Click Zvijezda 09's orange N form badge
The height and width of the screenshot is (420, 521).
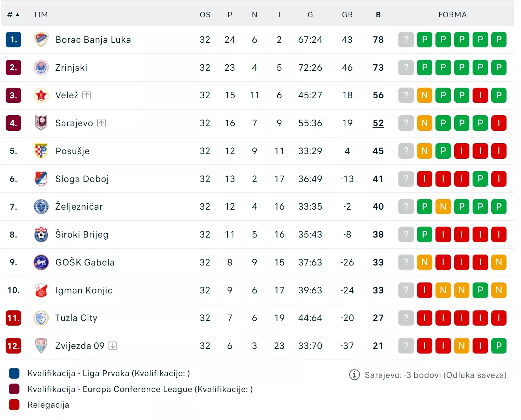[462, 346]
